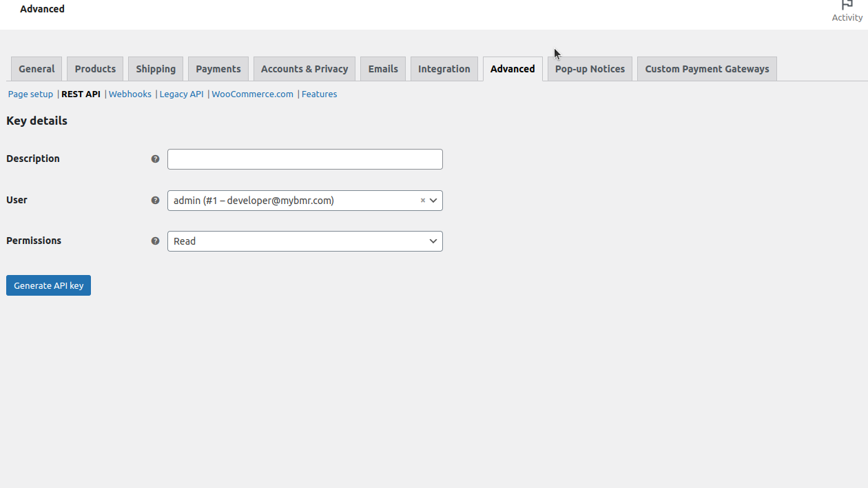
Task: Switch to the Emails tab
Action: coord(383,69)
